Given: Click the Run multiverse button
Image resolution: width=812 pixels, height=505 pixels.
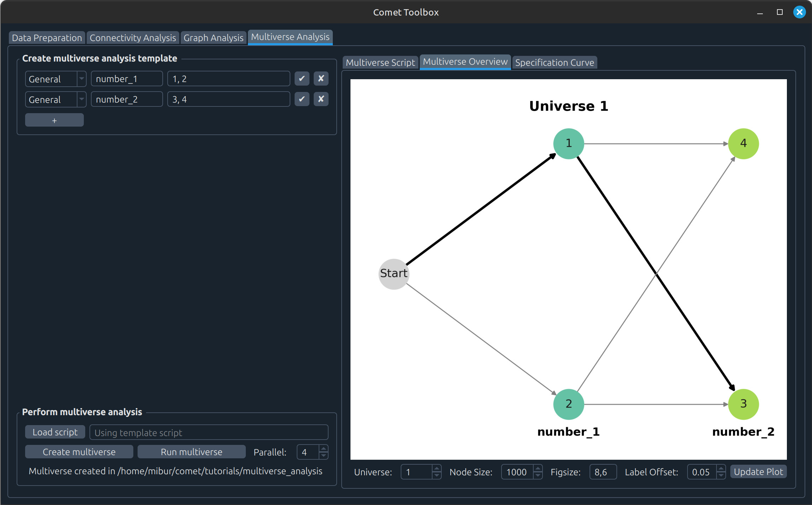Looking at the screenshot, I should pyautogui.click(x=191, y=452).
